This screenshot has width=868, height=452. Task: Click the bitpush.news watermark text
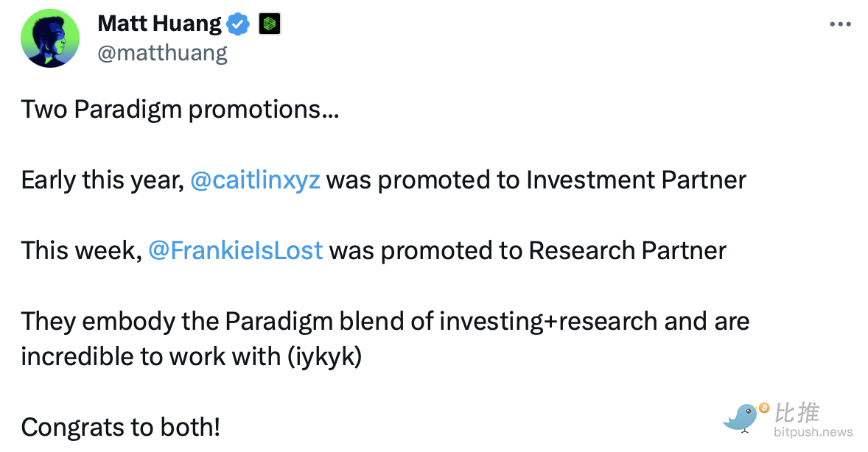[813, 432]
